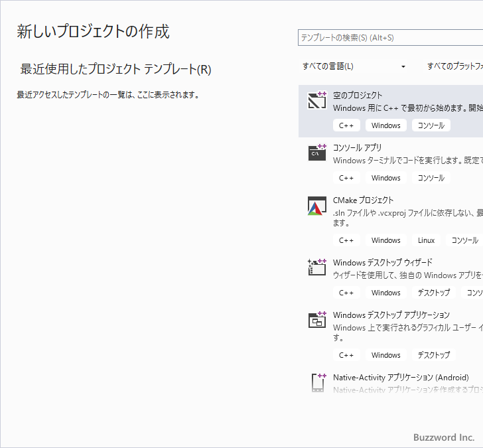
Task: Click Windows tag under 空のプロジェクト
Action: click(x=386, y=125)
